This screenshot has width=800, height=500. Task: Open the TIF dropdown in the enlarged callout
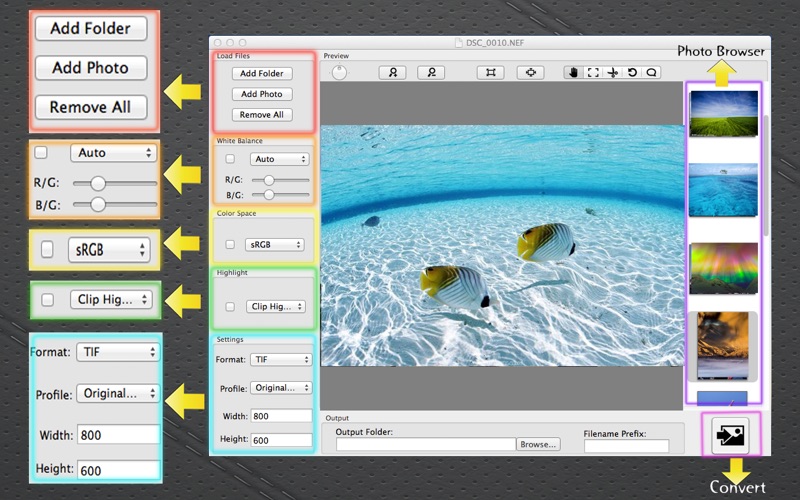tap(118, 352)
